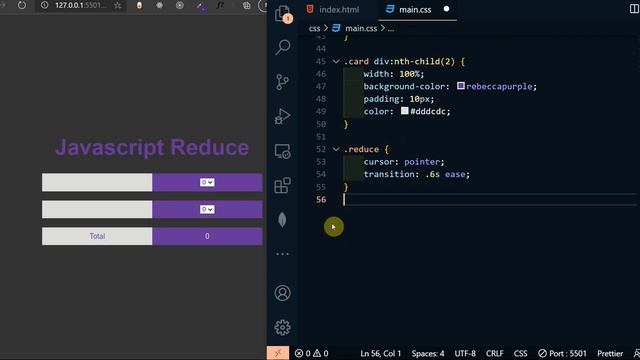Viewport: 640px width, 360px height.
Task: Open the Explorer view in activity bar
Action: click(282, 13)
